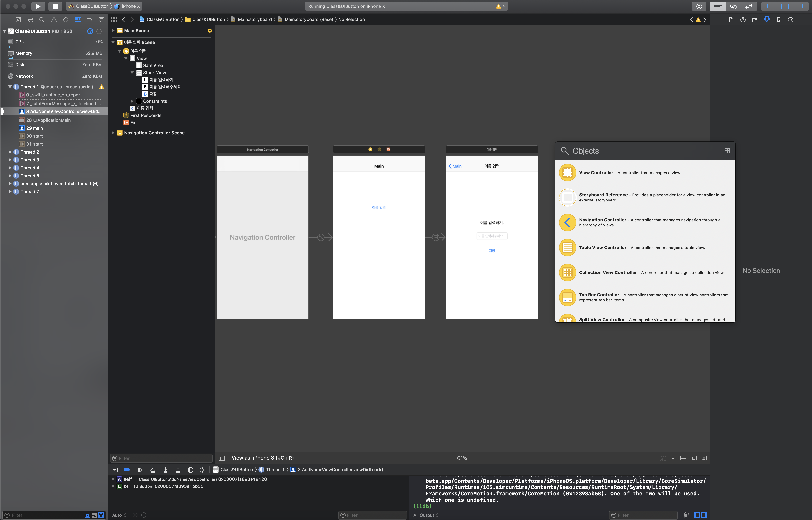Viewport: 812px width, 520px height.
Task: Toggle breakpoints activation in debug bar
Action: [127, 470]
